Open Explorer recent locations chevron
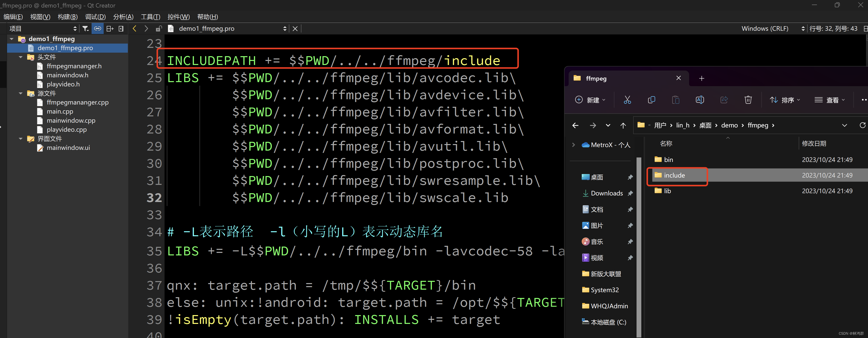 [x=608, y=125]
